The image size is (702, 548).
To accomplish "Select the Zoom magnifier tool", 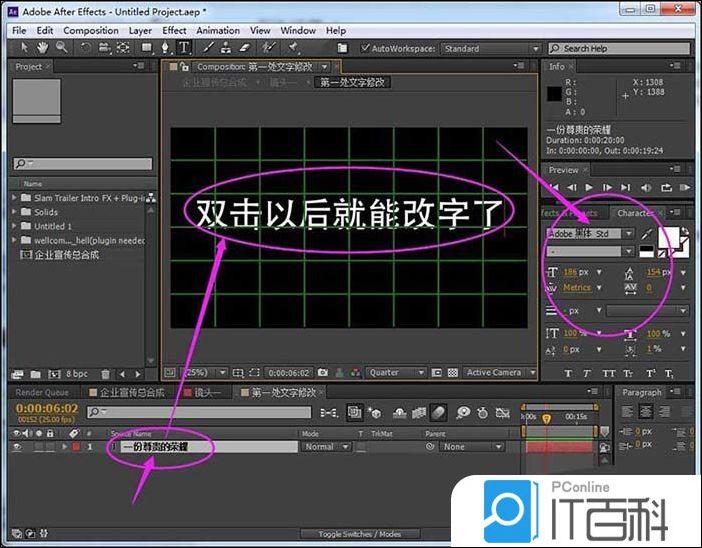I will point(62,48).
